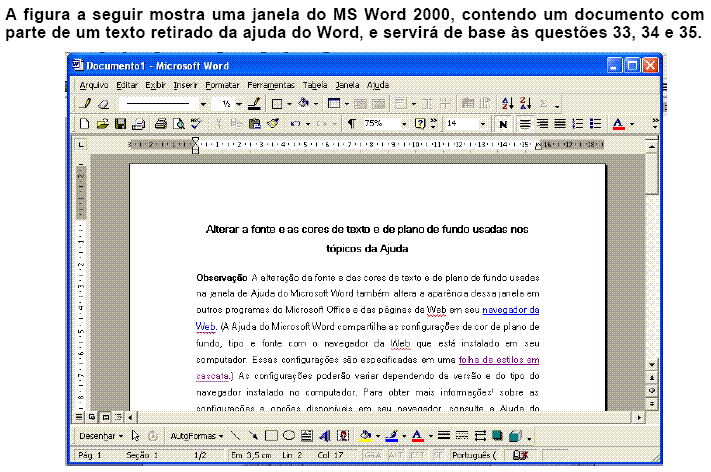Switch to Print Layout view button
Screen dimensions: 711x472
point(105,417)
